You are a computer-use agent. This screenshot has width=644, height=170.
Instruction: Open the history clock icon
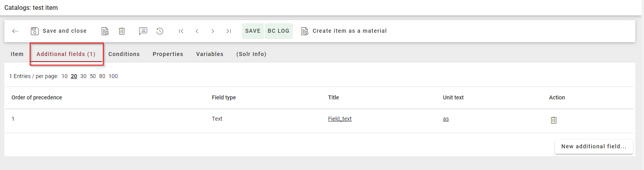160,31
